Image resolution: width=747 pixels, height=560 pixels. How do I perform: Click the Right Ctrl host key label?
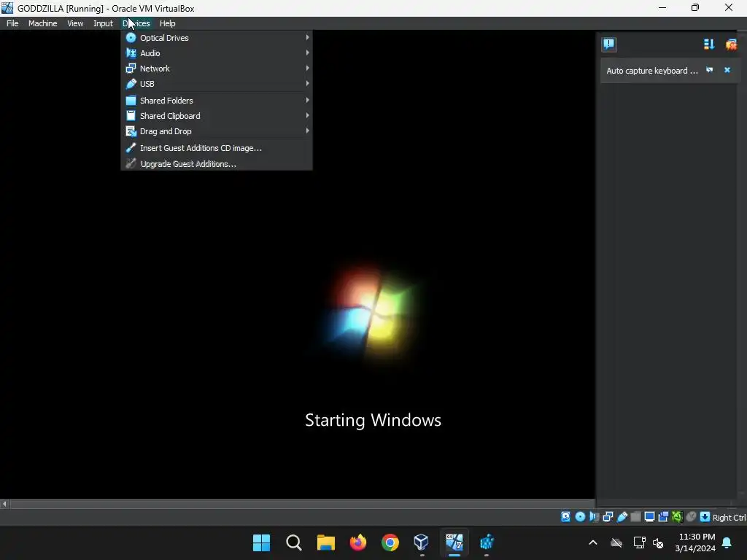[x=729, y=518]
